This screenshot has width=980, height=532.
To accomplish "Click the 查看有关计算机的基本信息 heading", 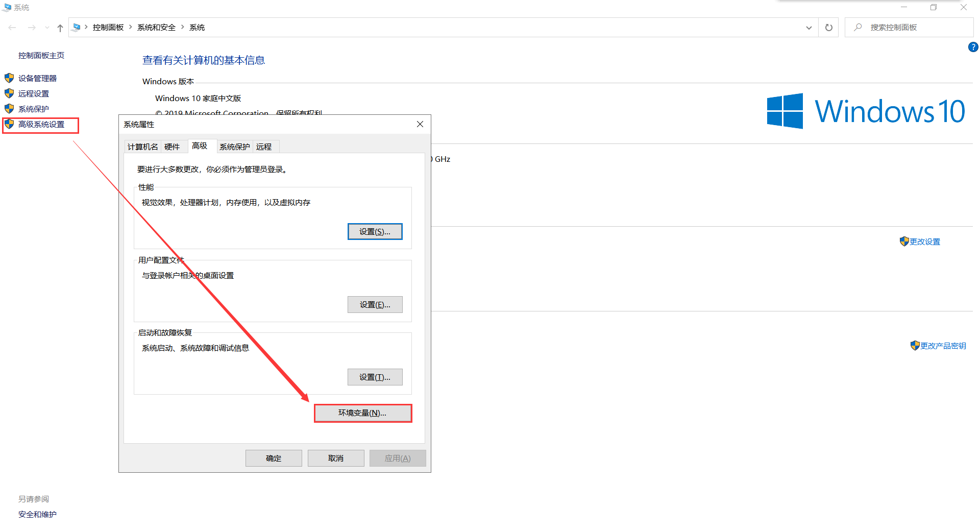I will [x=204, y=60].
